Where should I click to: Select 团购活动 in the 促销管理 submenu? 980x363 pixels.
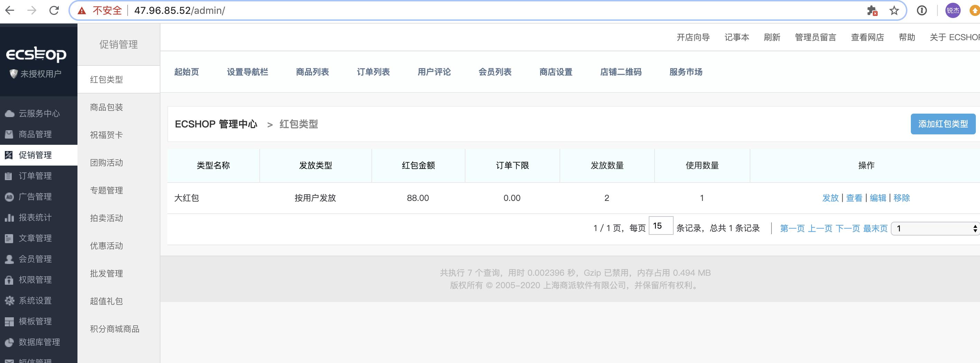pos(106,163)
